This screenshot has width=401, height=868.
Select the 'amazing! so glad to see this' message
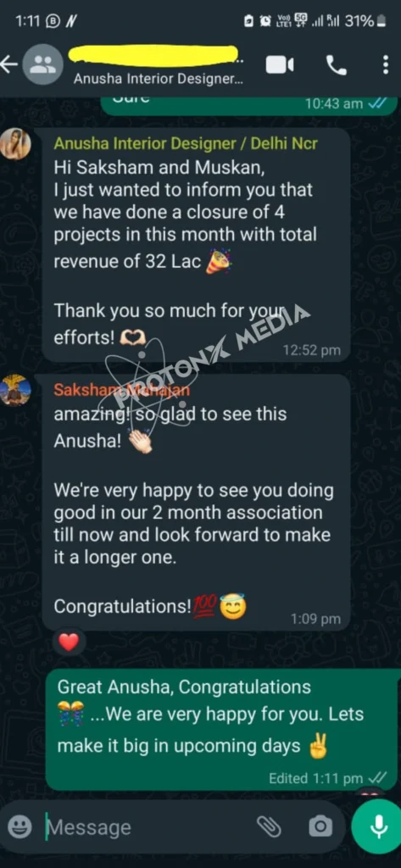pos(196,502)
